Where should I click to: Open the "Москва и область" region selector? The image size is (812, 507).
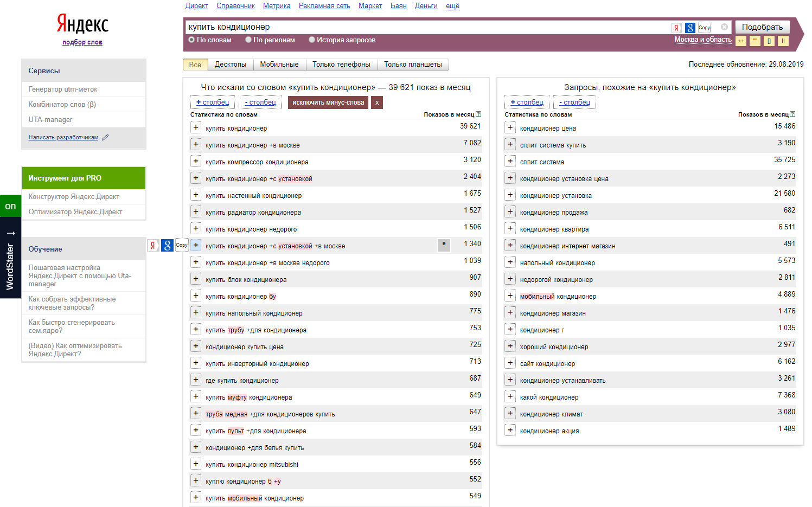(702, 40)
